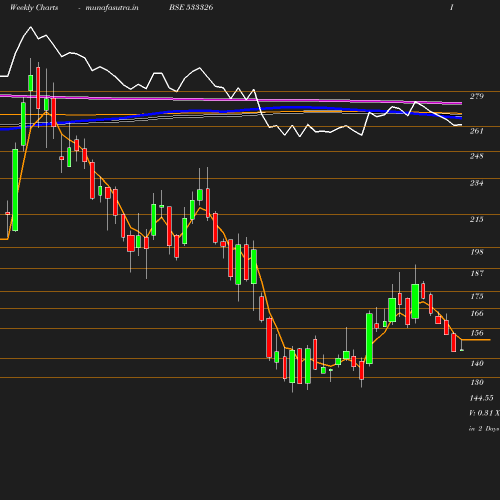The image size is (500, 500).
Task: Select the 261 price axis label
Action: pos(477,131)
